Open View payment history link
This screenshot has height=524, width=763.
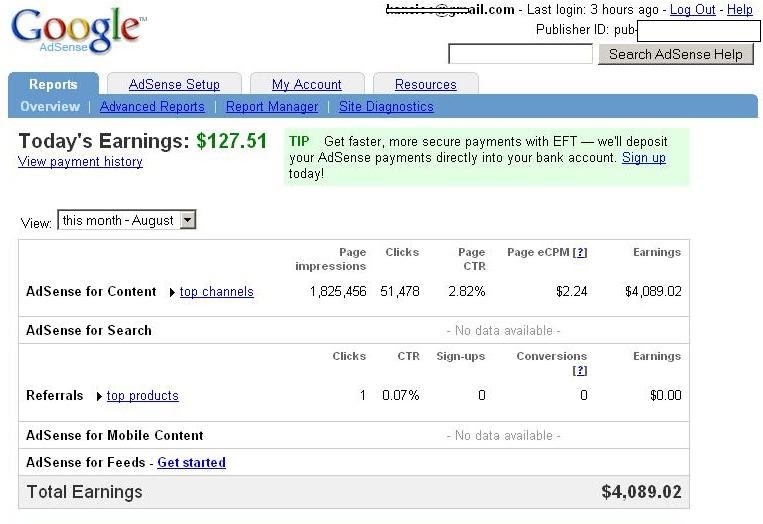pyautogui.click(x=80, y=162)
